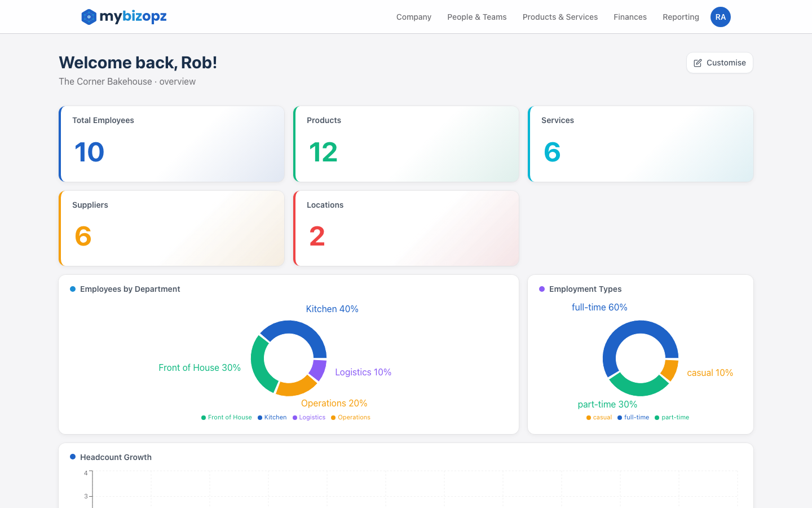Expand the Products & Services menu
Screen dimensions: 812x508
pos(560,17)
